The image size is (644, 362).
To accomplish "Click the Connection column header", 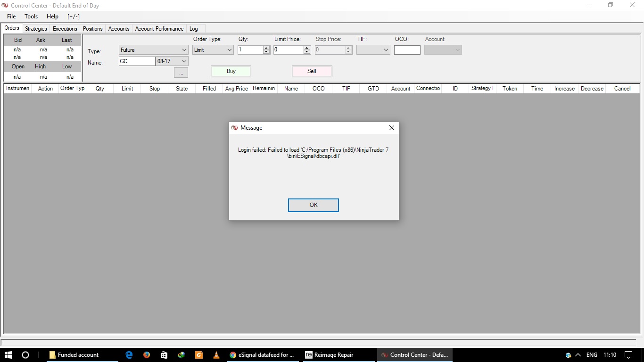I will coord(428,89).
